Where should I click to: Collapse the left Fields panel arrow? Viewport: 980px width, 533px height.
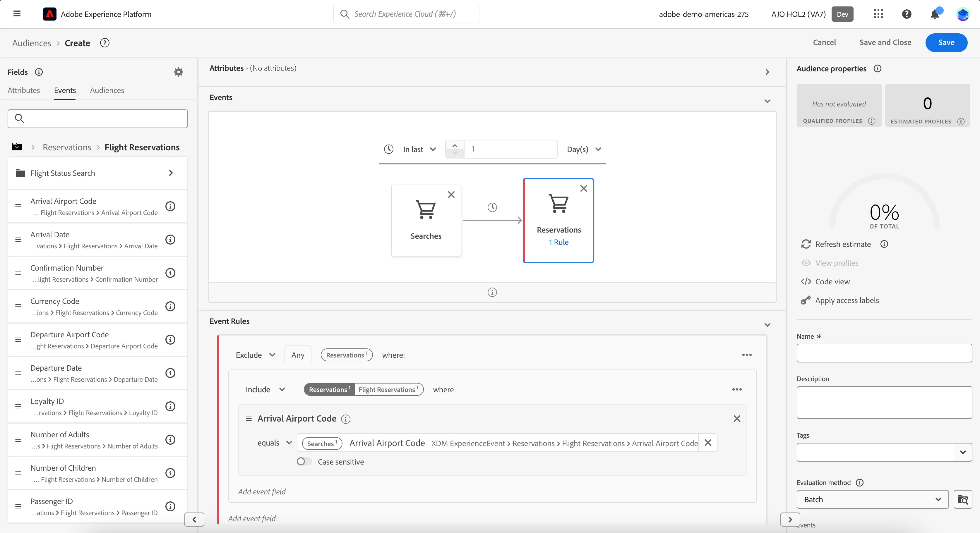(194, 519)
